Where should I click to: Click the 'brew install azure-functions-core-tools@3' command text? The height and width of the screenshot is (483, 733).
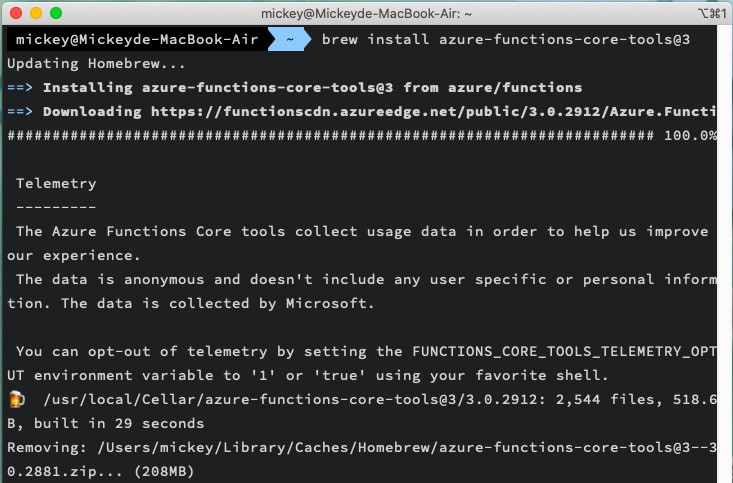pyautogui.click(x=505, y=40)
